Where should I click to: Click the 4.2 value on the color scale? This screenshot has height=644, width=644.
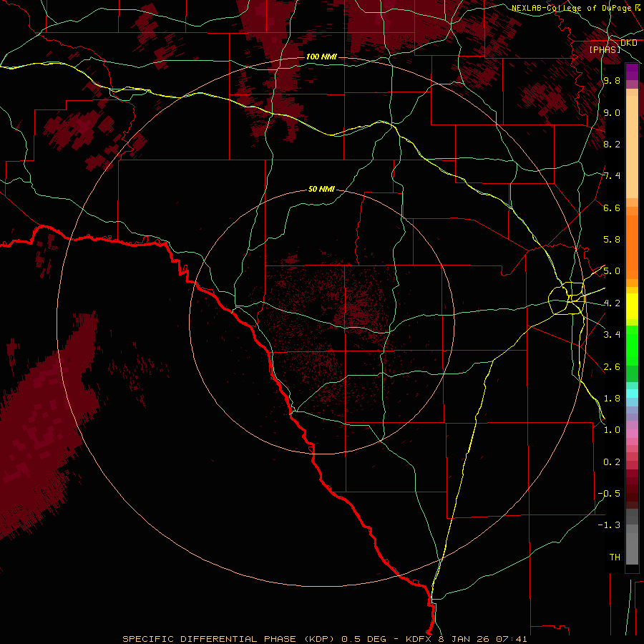click(612, 303)
